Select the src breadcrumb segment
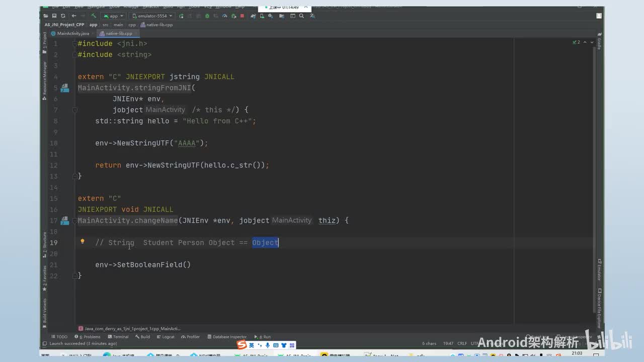The height and width of the screenshot is (362, 644). click(x=106, y=25)
